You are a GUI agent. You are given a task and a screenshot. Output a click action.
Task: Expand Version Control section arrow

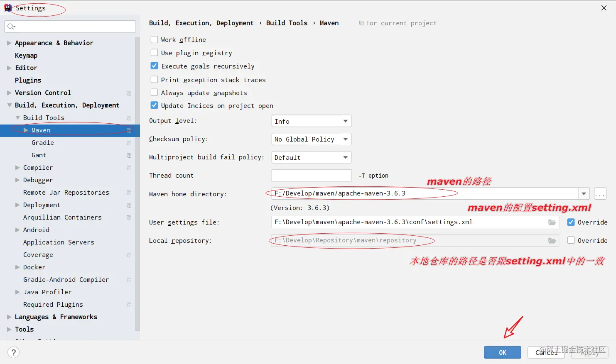click(9, 93)
